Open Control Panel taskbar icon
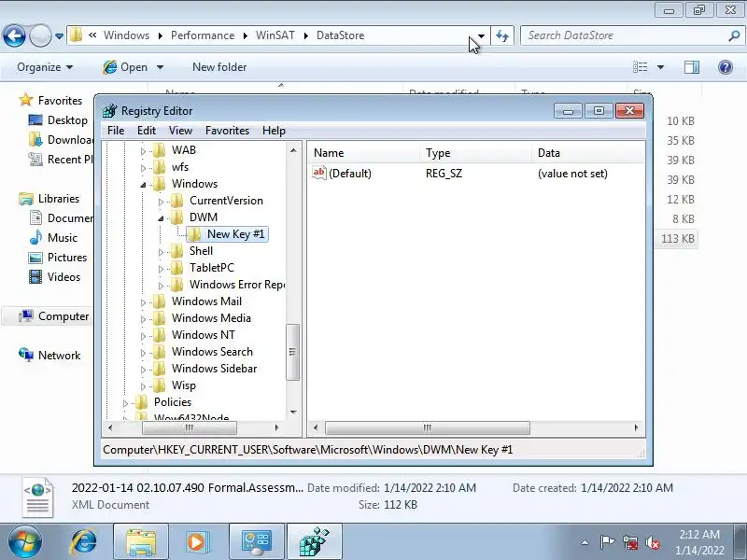The image size is (747, 560). (256, 542)
